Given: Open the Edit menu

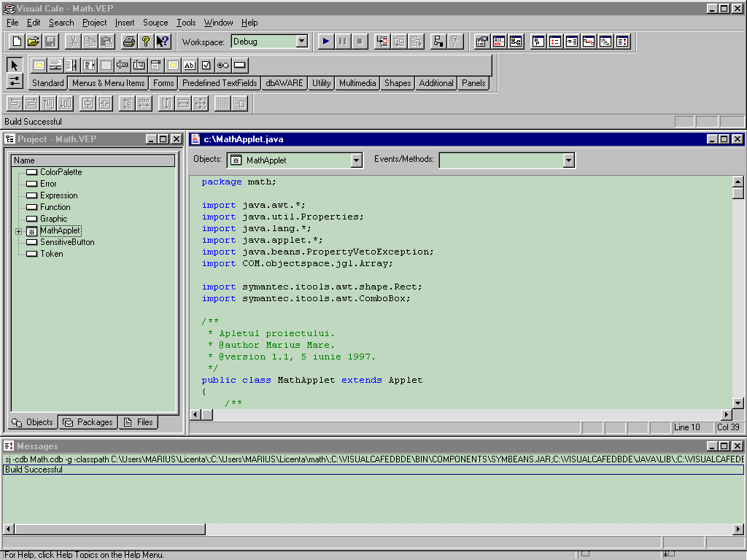Looking at the screenshot, I should 34,23.
